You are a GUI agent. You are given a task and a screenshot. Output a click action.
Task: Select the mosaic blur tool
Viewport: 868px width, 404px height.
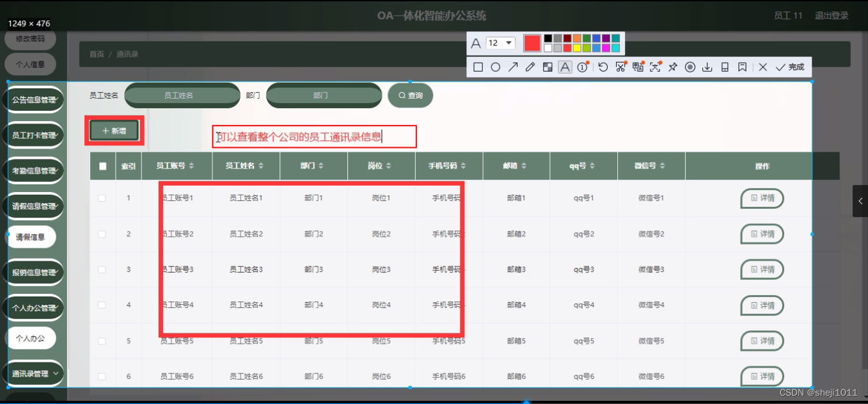[x=547, y=67]
